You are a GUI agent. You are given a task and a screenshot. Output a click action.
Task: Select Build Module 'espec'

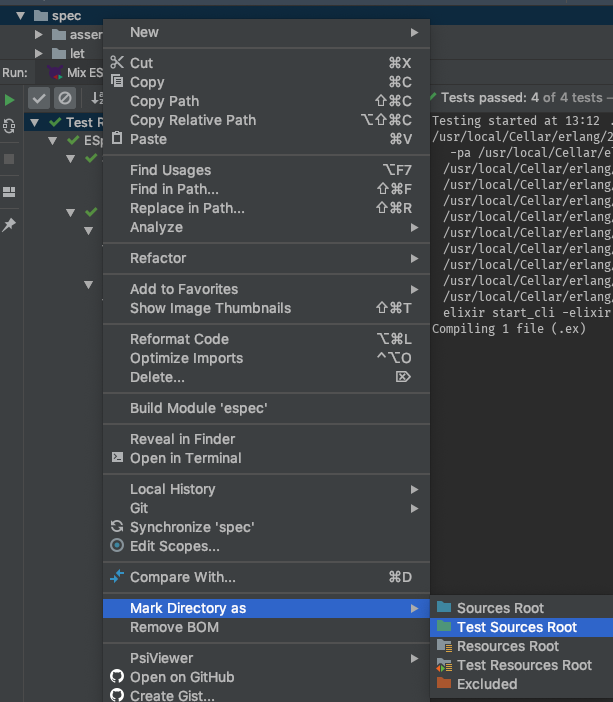point(266,408)
